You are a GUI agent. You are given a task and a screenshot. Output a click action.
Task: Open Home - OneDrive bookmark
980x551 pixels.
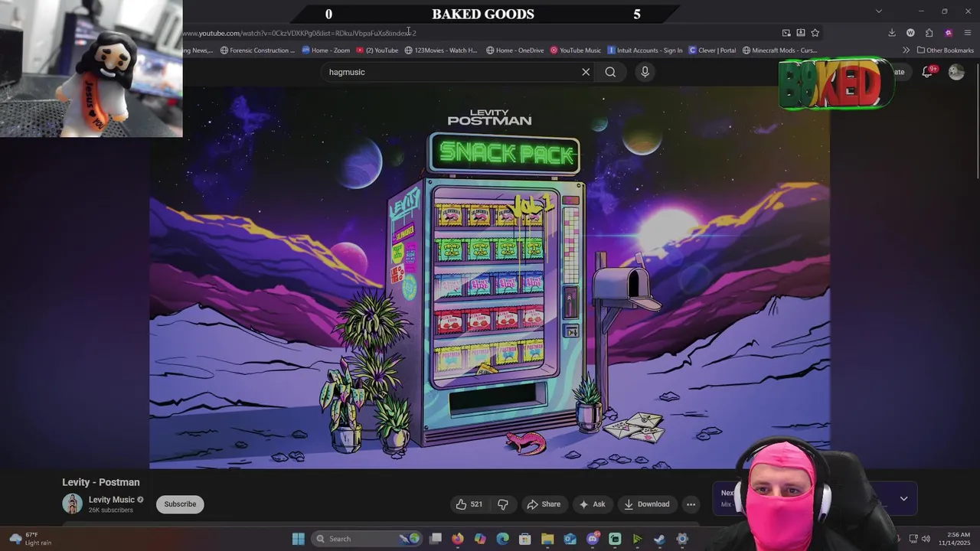click(x=515, y=51)
